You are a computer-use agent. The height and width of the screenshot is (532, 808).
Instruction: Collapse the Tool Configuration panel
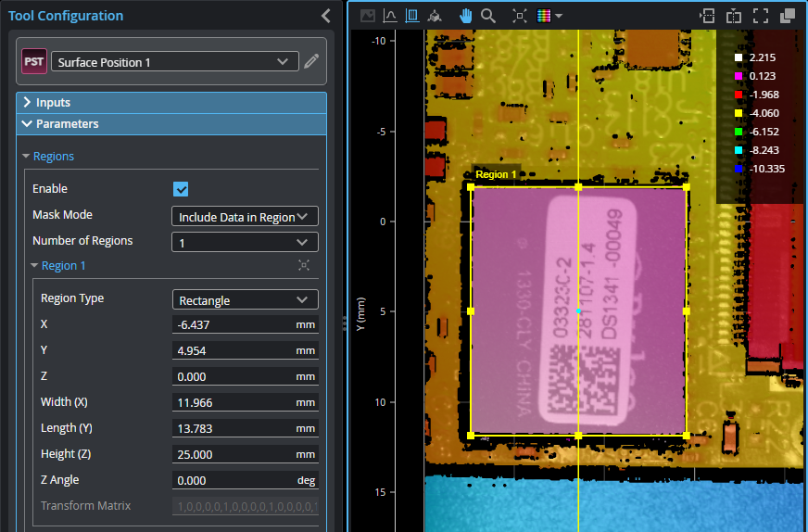pos(325,16)
